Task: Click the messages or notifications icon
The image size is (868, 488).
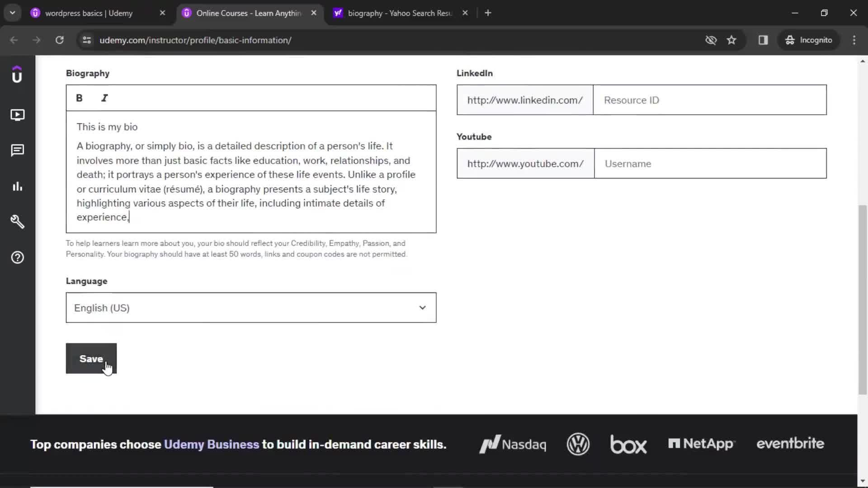Action: tap(17, 150)
